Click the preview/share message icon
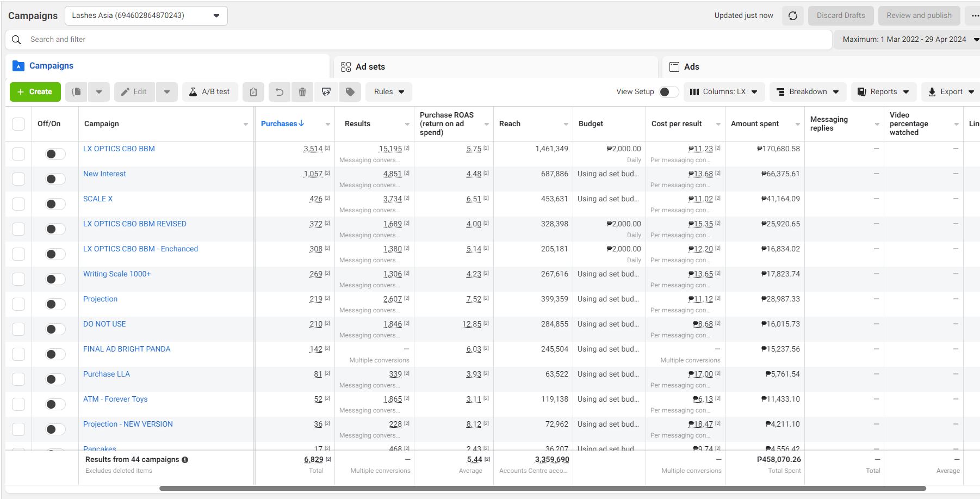The width and height of the screenshot is (980, 499). pos(326,92)
